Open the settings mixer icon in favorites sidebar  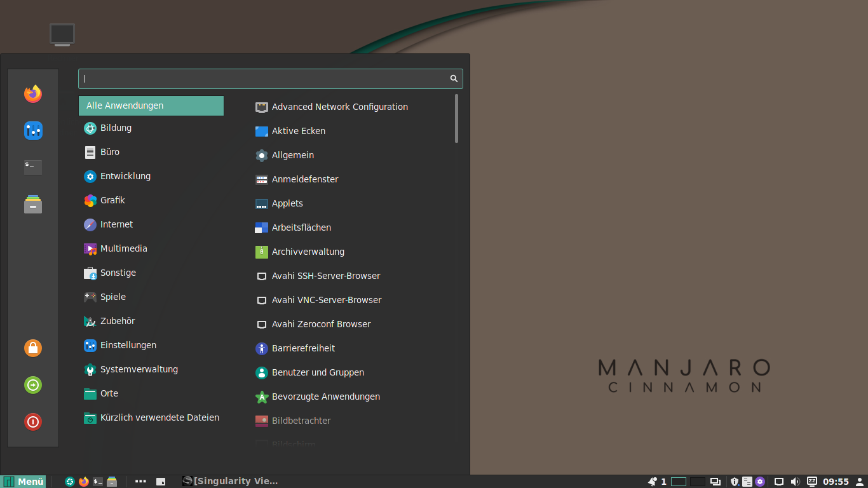coord(33,130)
